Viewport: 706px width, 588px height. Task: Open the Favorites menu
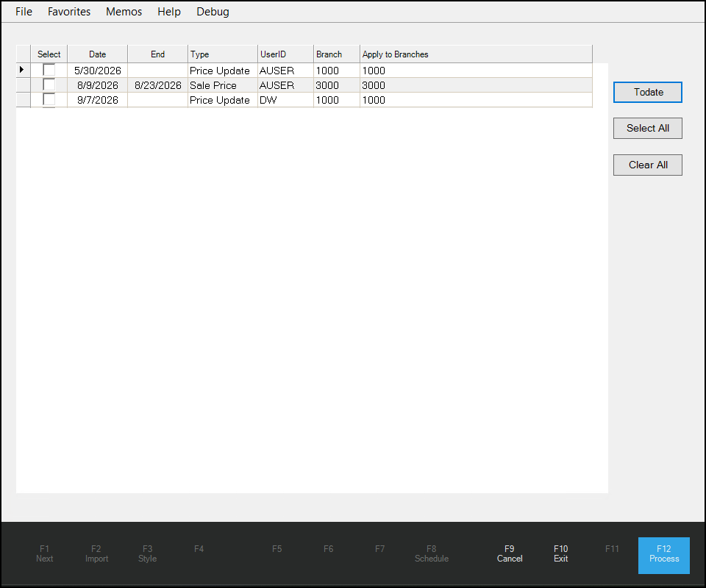(x=68, y=11)
